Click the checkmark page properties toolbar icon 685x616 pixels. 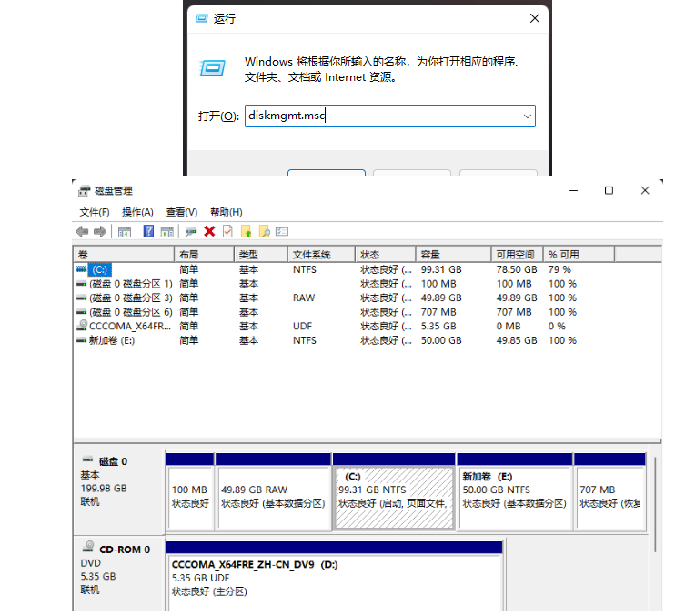click(227, 231)
